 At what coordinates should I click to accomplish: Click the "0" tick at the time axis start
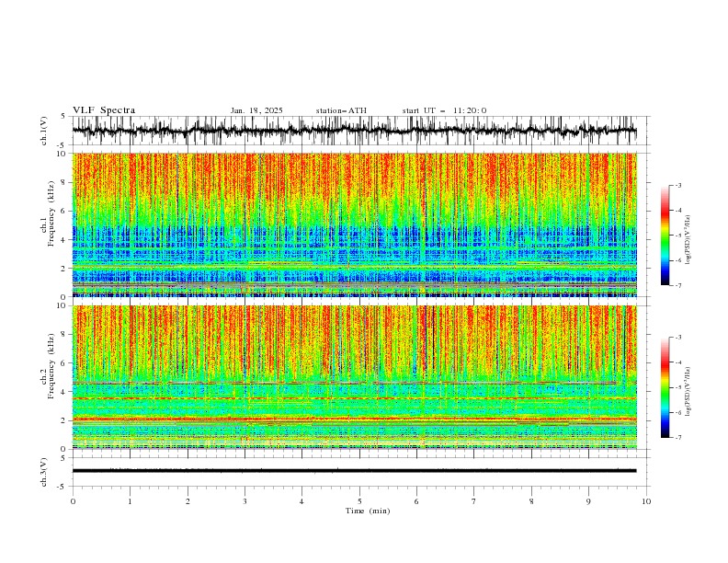click(x=73, y=501)
